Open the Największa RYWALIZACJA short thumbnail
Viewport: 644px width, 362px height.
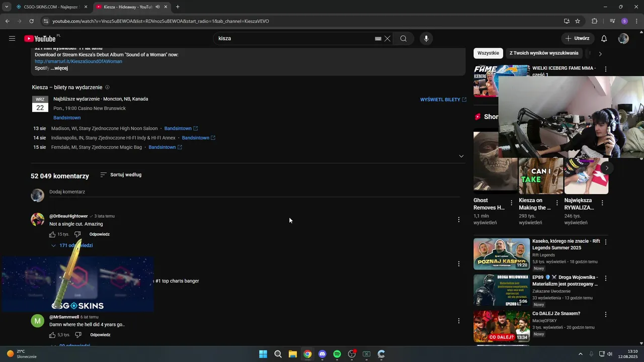click(x=586, y=176)
